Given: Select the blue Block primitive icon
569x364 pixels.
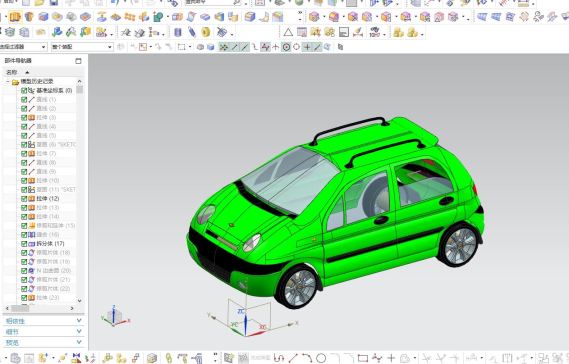Looking at the screenshot, I should pos(43,17).
